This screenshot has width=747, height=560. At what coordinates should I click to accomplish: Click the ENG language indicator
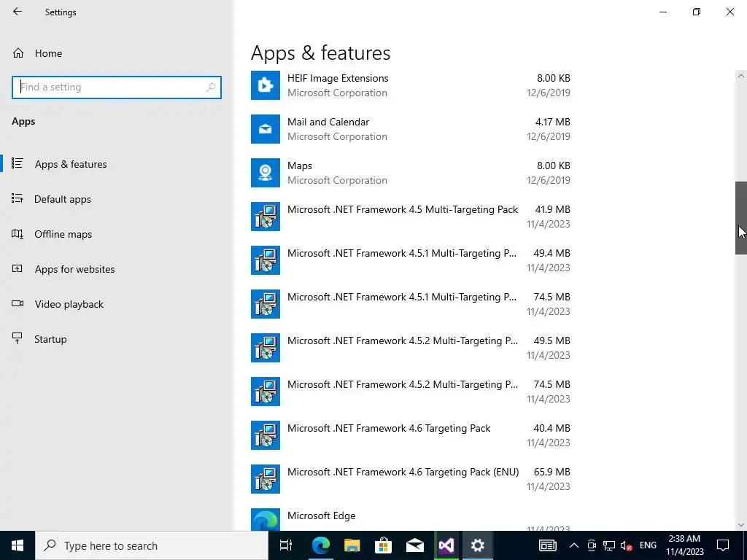click(648, 545)
